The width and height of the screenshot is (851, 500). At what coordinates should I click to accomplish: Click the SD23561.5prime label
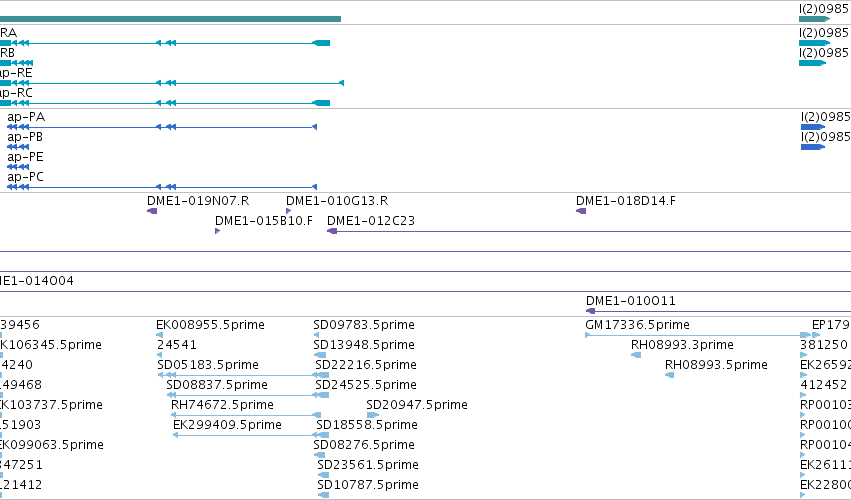(x=368, y=465)
